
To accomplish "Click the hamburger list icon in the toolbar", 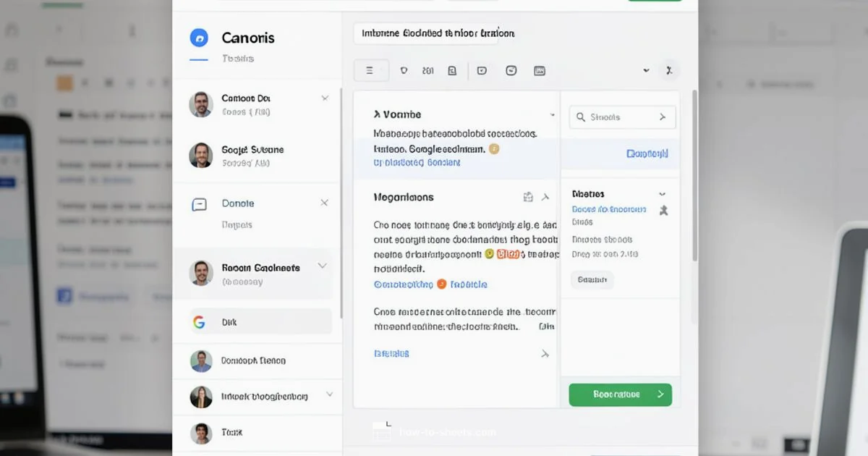I will pyautogui.click(x=370, y=71).
